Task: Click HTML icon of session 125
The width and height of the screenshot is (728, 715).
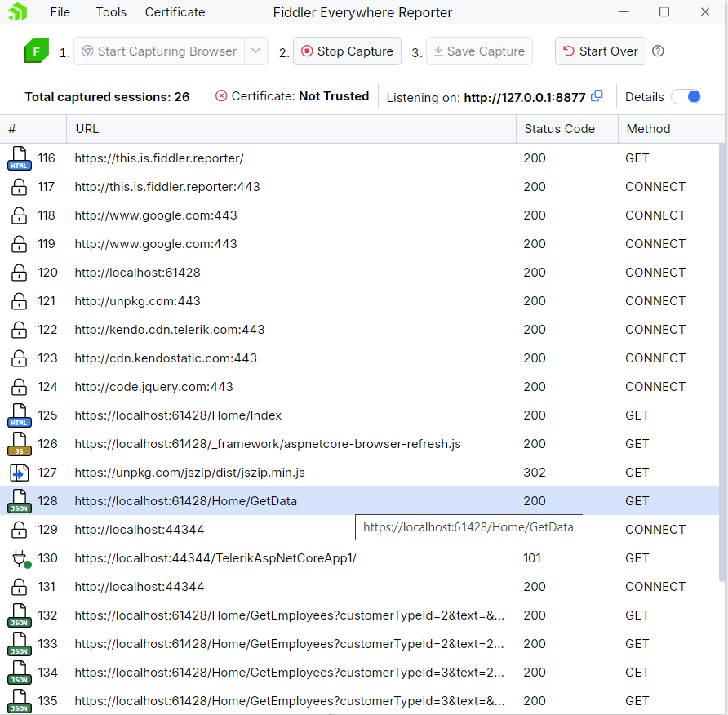Action: 19,415
